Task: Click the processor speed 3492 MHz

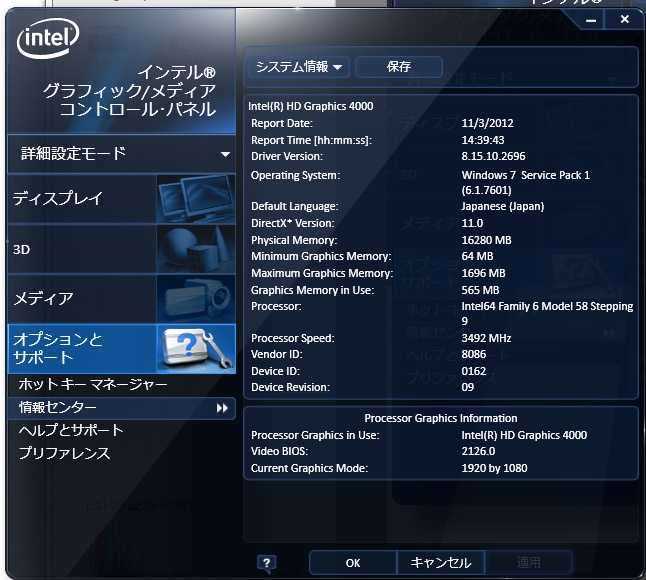Action: (486, 338)
